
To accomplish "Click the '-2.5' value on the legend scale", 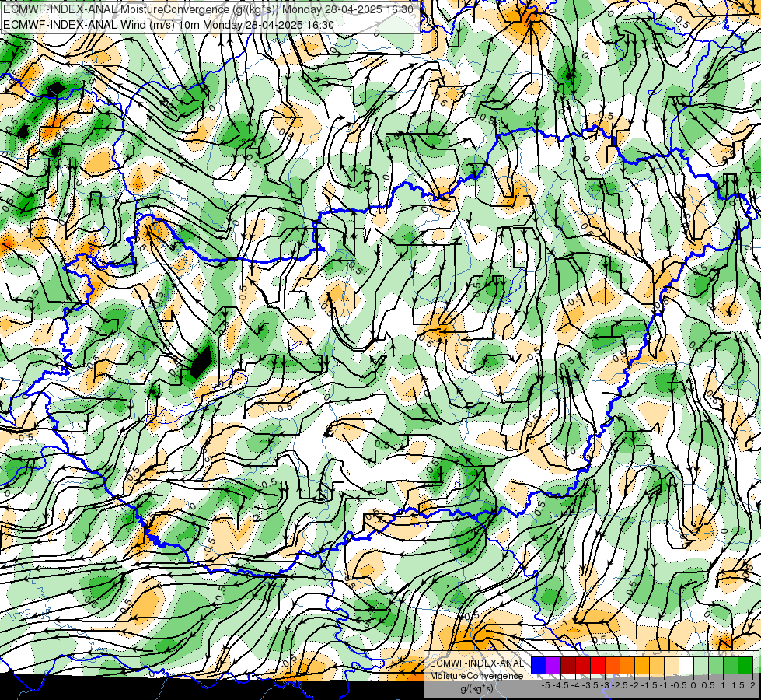I will pyautogui.click(x=620, y=685).
